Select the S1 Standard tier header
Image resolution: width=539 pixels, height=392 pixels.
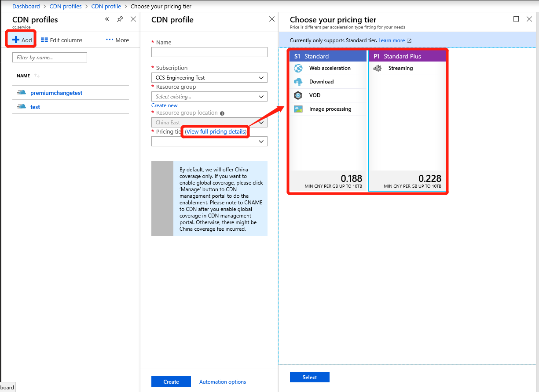tap(328, 56)
